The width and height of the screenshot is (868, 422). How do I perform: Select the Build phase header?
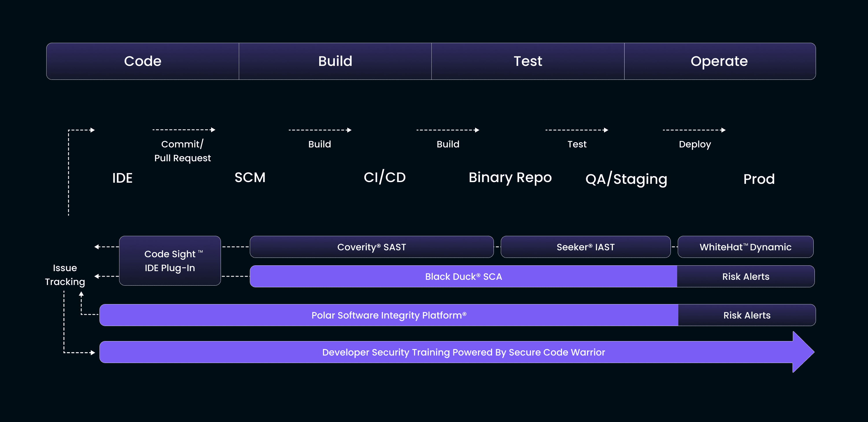[x=335, y=61]
